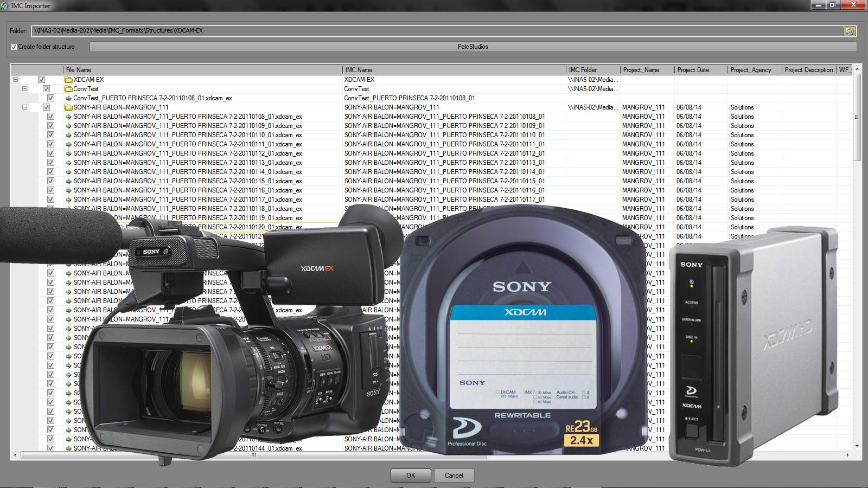The image size is (868, 488).
Task: Click green arrow icon for 20110109_01.xdcam_ex file
Action: point(68,126)
